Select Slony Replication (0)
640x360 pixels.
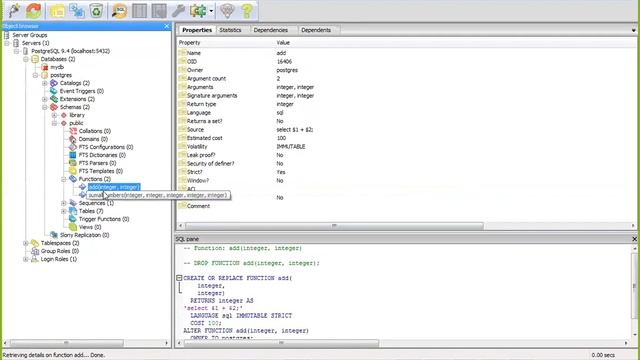(x=84, y=235)
